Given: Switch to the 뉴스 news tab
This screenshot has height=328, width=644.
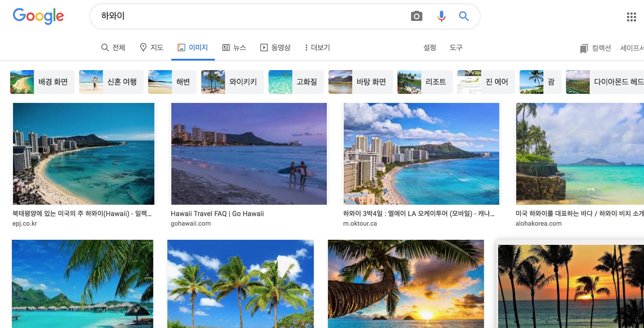Looking at the screenshot, I should [x=234, y=48].
